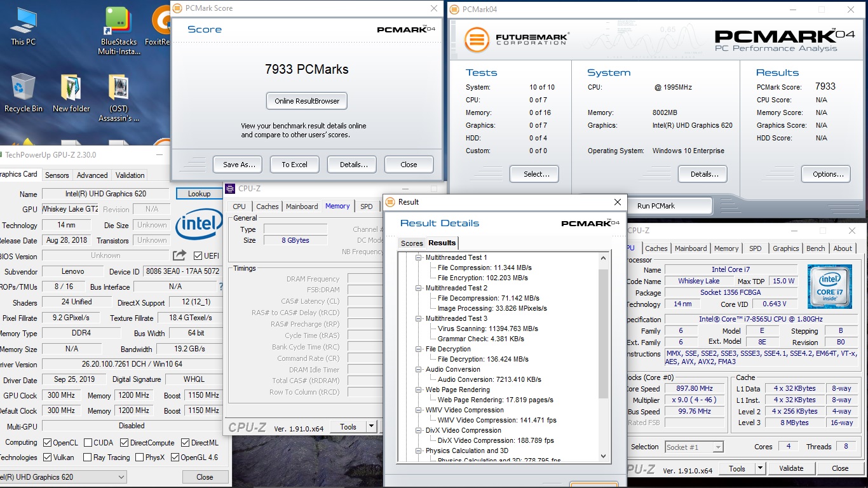Collapse the Multithreaded Test 2 tree node
The width and height of the screenshot is (868, 488).
tap(419, 288)
